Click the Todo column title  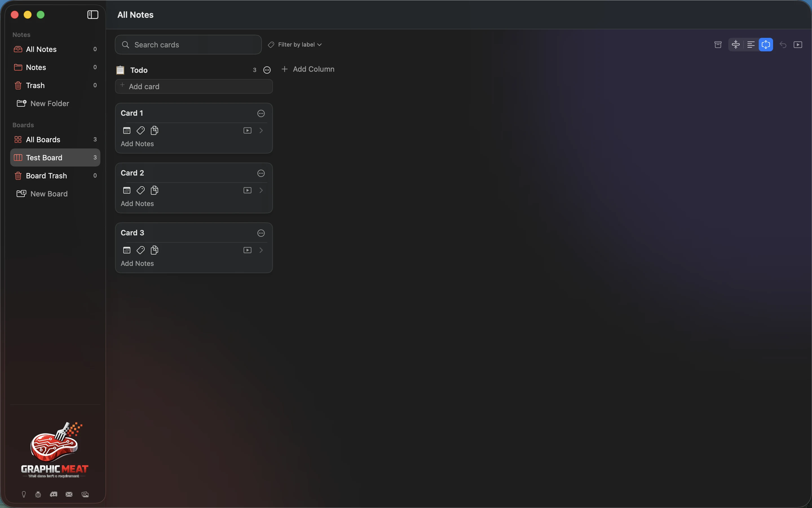pos(139,70)
